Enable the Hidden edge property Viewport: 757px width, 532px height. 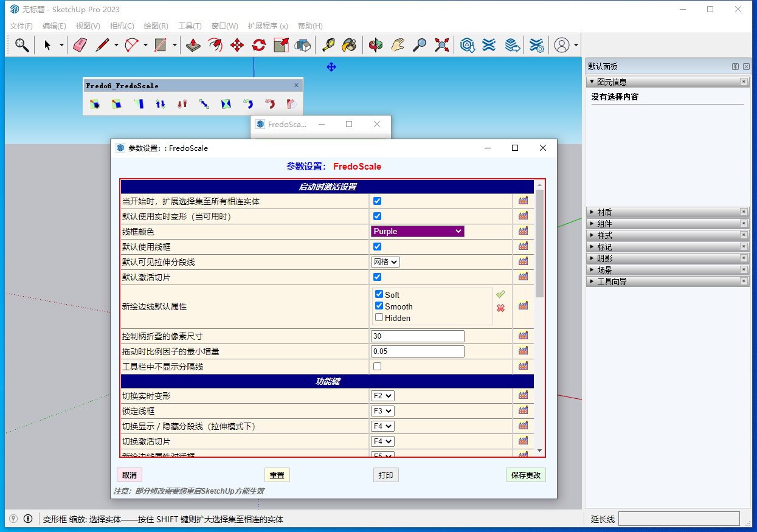tap(379, 317)
